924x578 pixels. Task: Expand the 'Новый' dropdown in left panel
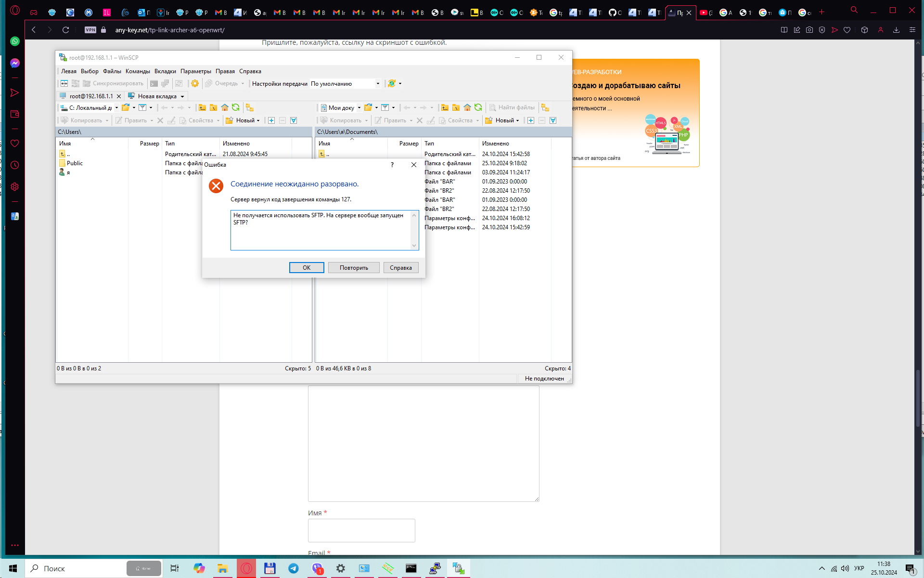(258, 120)
